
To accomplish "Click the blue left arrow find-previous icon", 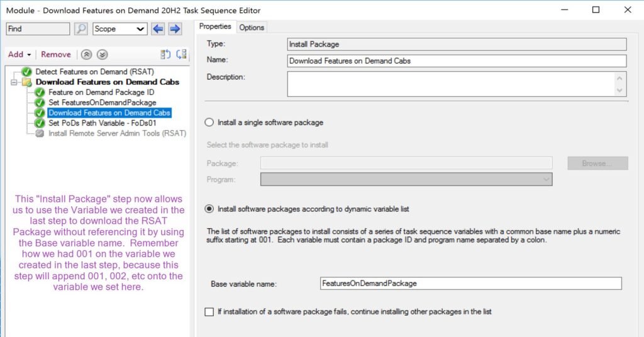I will 158,29.
